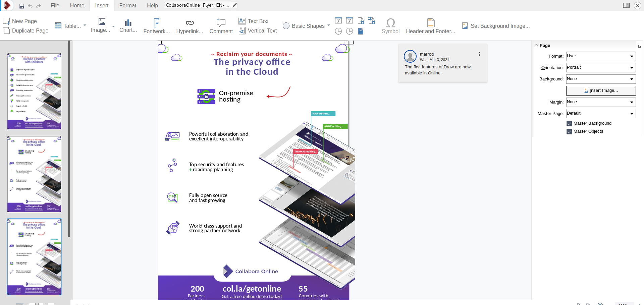Open the Master Page dropdown showing Default
The width and height of the screenshot is (644, 305).
tap(601, 114)
